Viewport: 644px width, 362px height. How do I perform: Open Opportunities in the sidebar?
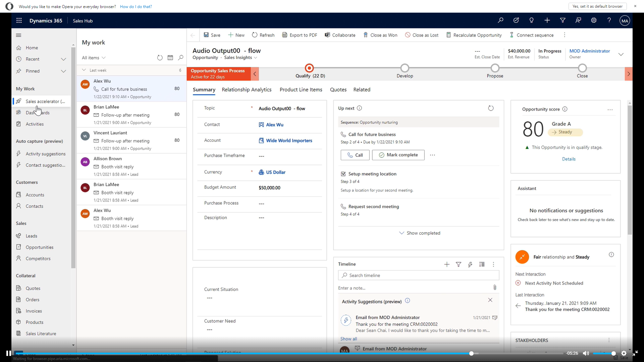pos(40,247)
